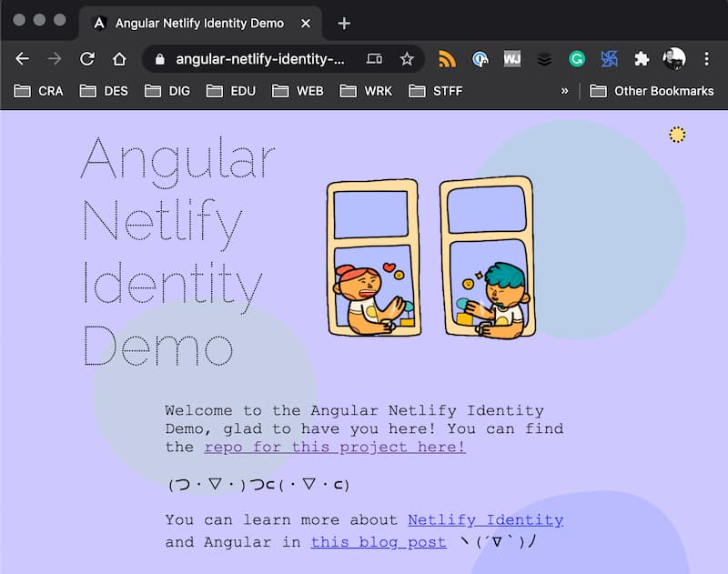
Task: Follow the 'repo for this project here!' link
Action: point(335,447)
